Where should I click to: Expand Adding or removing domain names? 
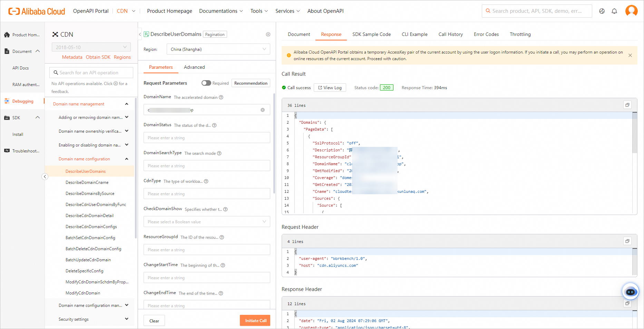tap(127, 117)
